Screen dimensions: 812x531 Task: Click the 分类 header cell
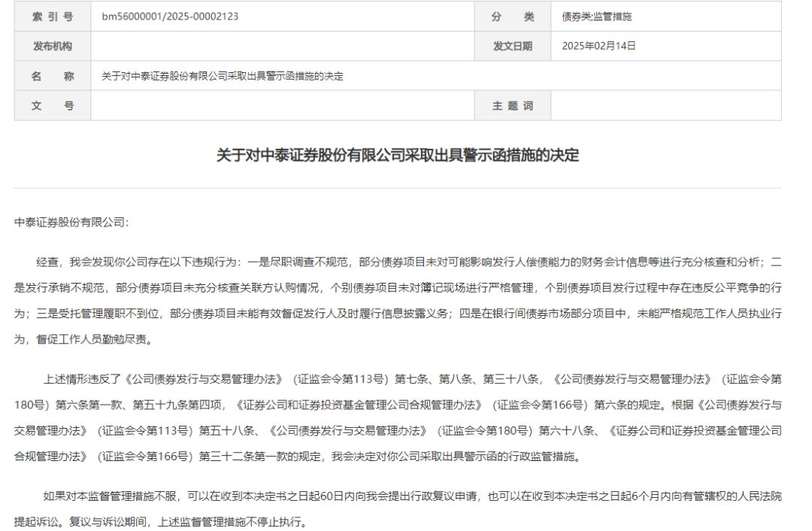(x=512, y=16)
